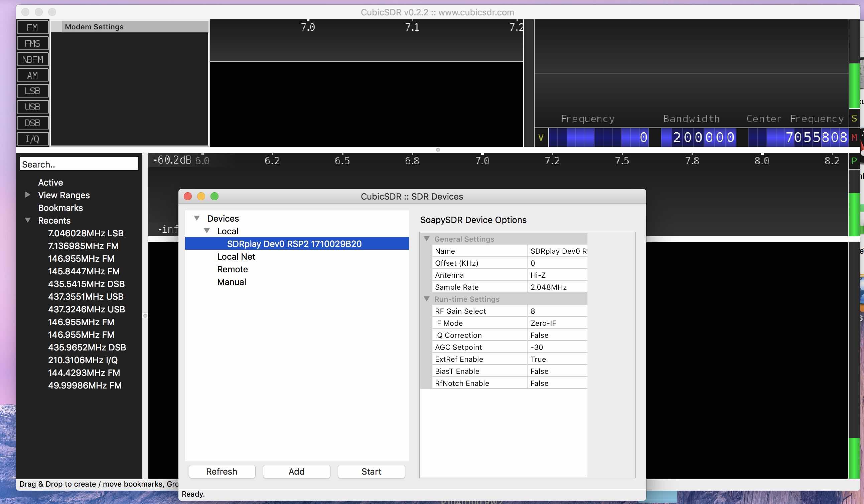Select the USB demodulation mode icon
Viewport: 864px width, 504px height.
(32, 106)
